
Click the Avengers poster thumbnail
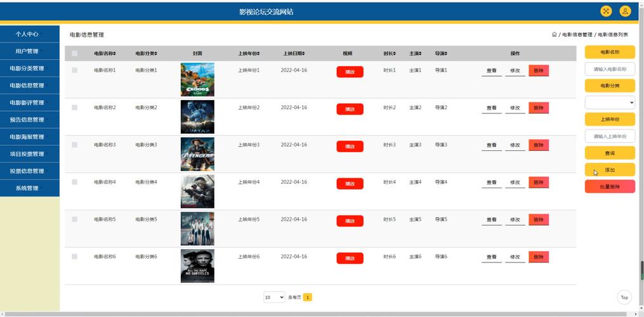pos(197,154)
